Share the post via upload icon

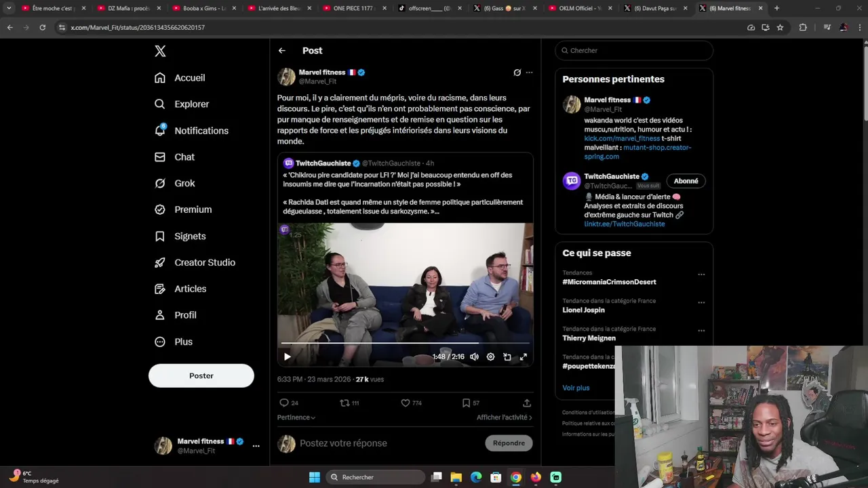(527, 403)
